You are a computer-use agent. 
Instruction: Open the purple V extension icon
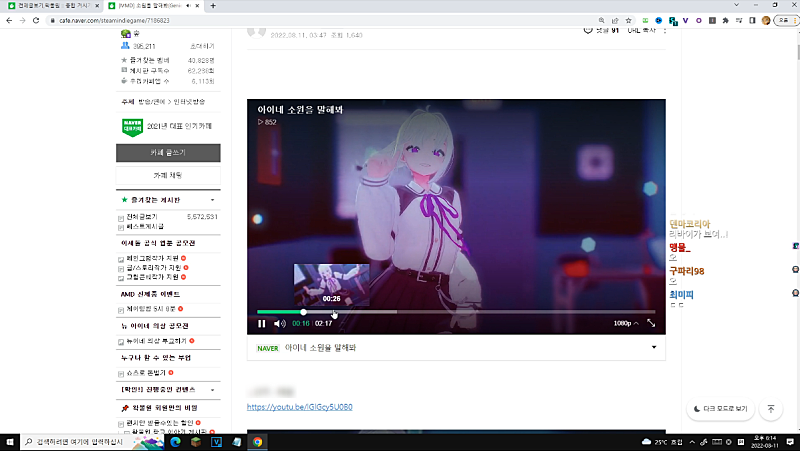pos(685,20)
